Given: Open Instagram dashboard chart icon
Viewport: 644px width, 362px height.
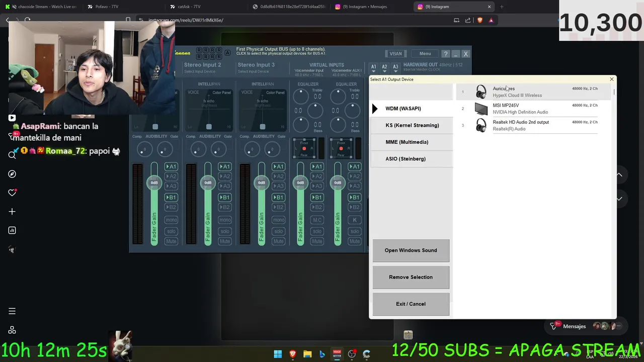Looking at the screenshot, I should point(12,230).
